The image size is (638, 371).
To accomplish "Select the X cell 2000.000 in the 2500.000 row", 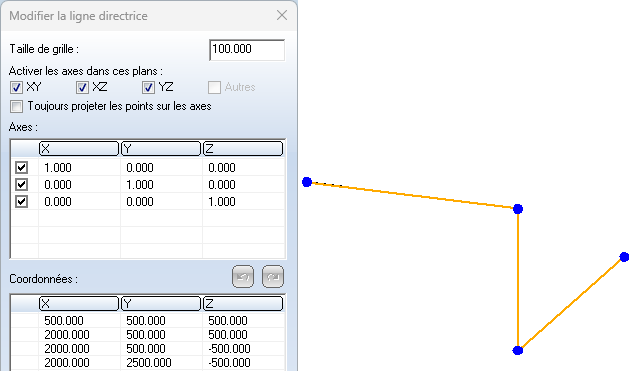I will [x=79, y=362].
